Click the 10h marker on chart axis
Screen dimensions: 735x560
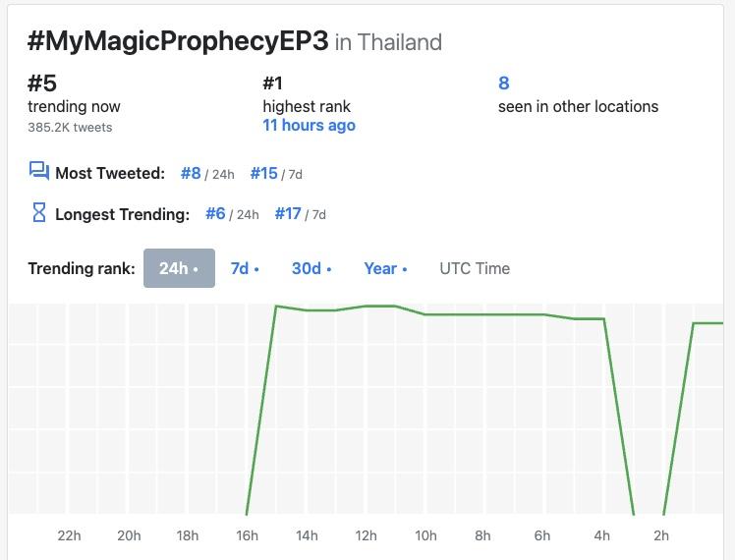click(x=425, y=535)
